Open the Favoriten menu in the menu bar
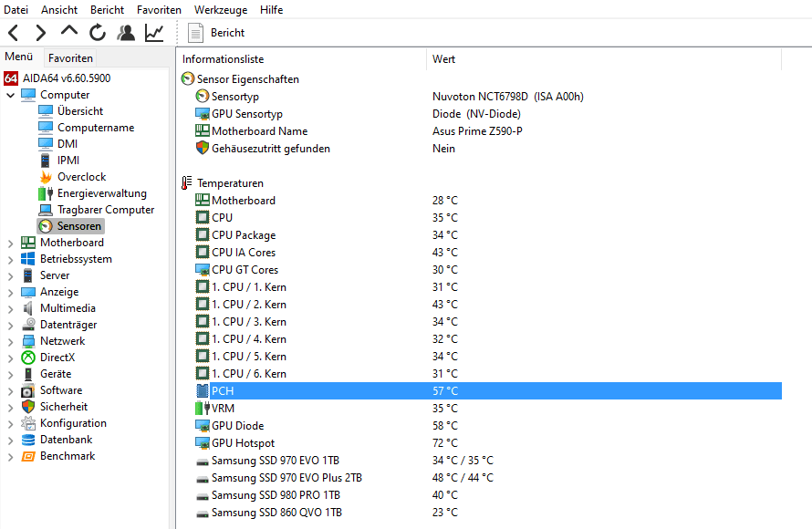Viewport: 812px width, 529px height. click(159, 10)
